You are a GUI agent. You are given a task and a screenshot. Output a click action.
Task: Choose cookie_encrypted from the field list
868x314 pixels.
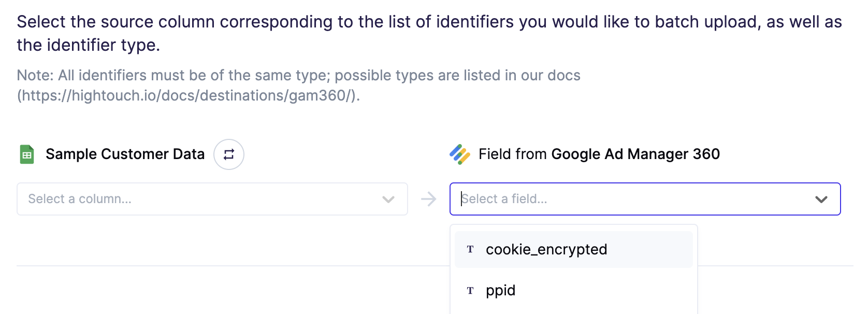(x=574, y=250)
